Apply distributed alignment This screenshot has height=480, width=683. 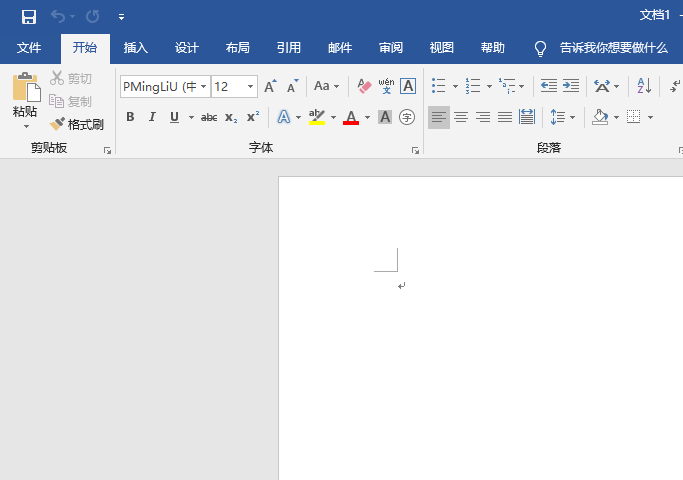coord(527,117)
